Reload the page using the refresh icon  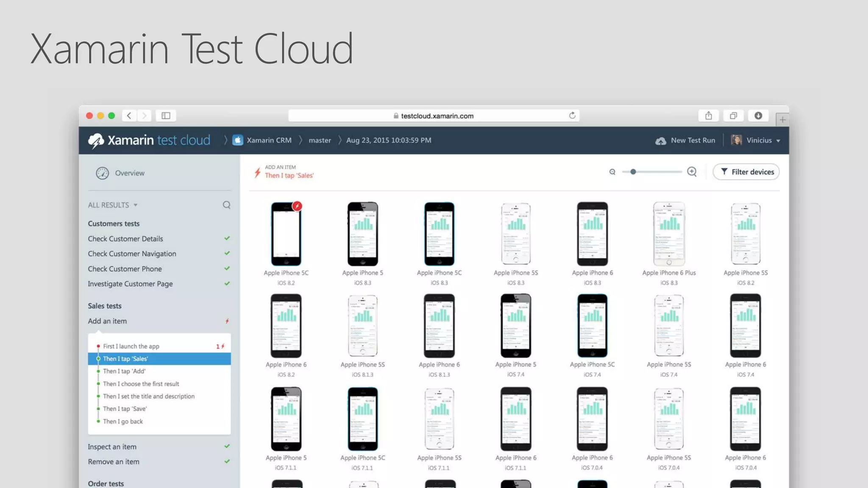click(572, 116)
